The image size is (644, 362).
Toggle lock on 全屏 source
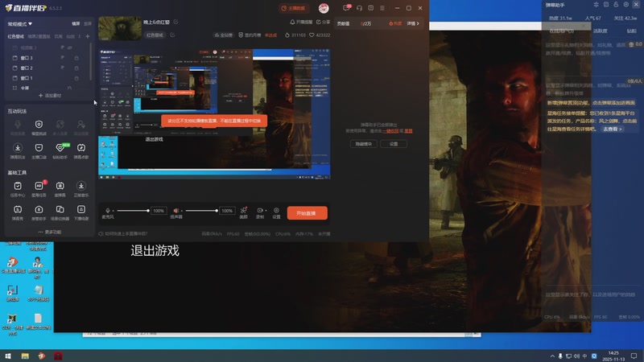[x=69, y=88]
